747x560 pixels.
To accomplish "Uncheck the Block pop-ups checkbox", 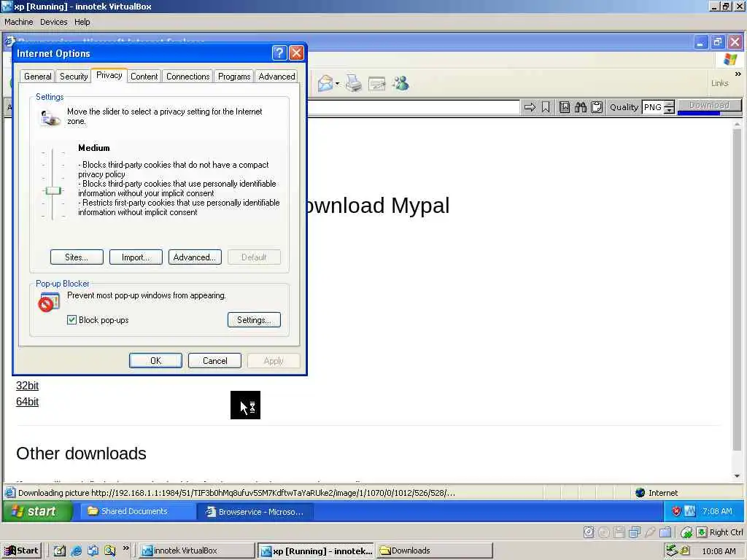I will [71, 320].
